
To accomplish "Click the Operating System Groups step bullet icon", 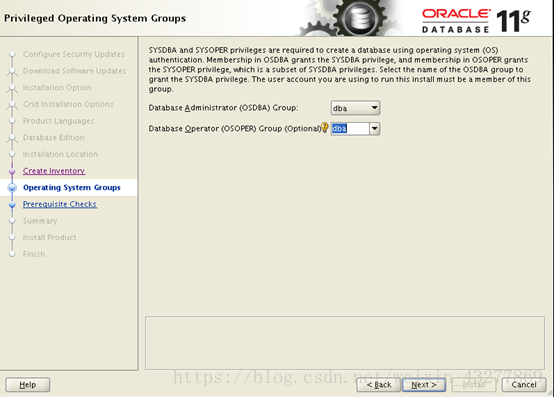I will tap(12, 188).
